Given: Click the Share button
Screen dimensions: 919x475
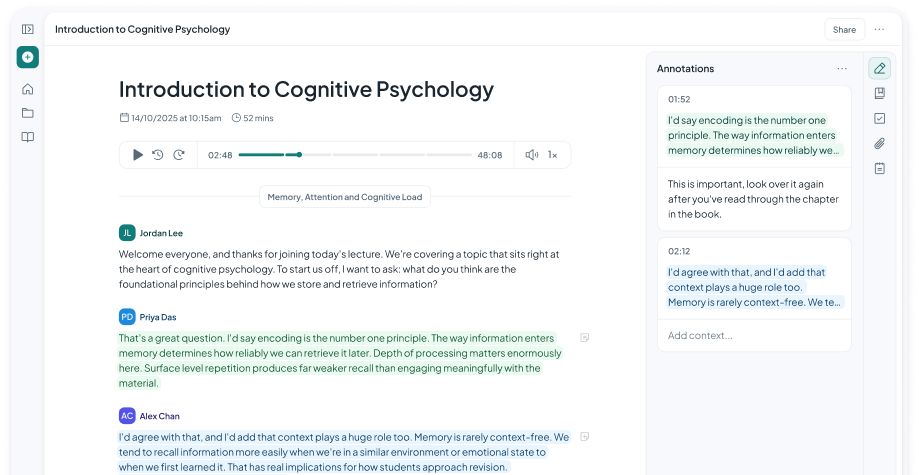Looking at the screenshot, I should click(x=844, y=29).
